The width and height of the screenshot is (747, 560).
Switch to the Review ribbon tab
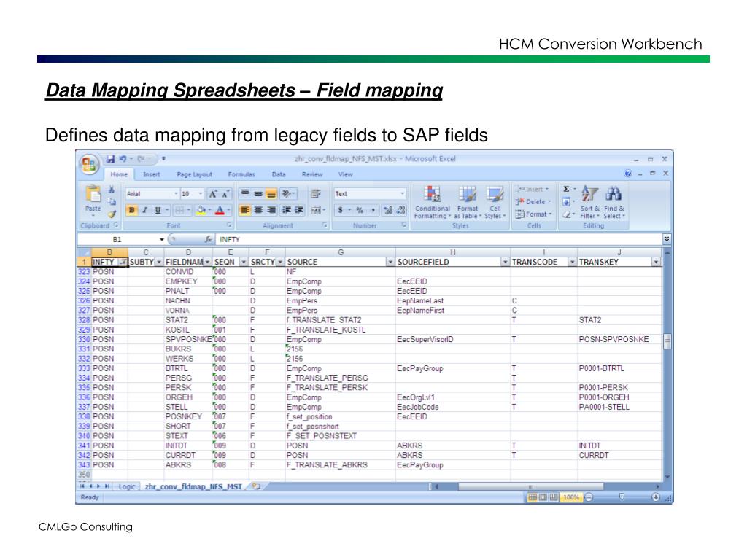coord(312,174)
